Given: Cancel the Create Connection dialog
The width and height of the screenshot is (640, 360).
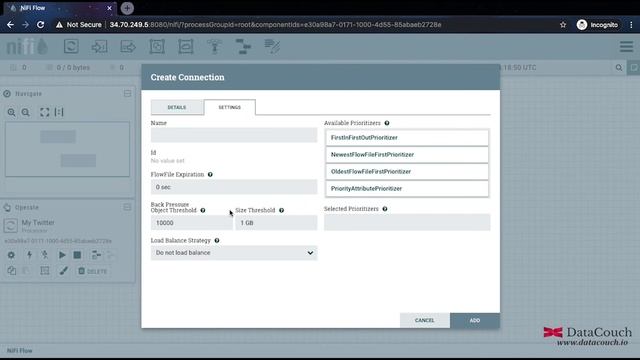Looking at the screenshot, I should 424,320.
